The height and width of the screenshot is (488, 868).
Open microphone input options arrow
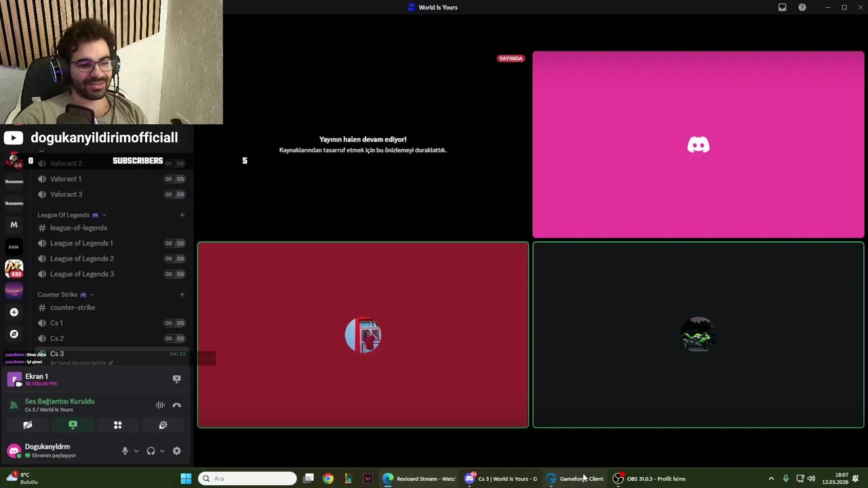[136, 451]
